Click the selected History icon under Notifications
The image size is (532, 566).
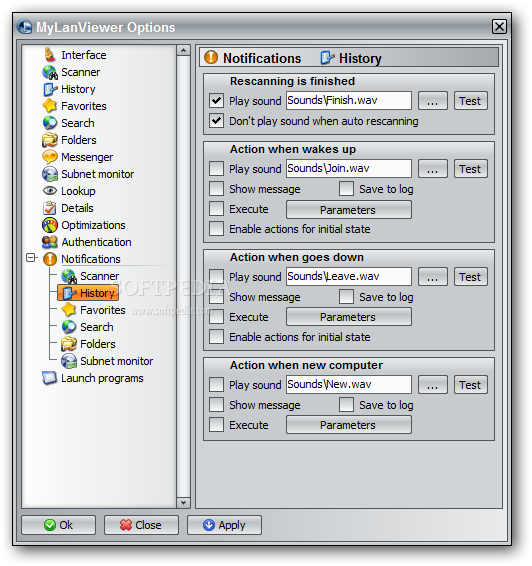pos(69,293)
